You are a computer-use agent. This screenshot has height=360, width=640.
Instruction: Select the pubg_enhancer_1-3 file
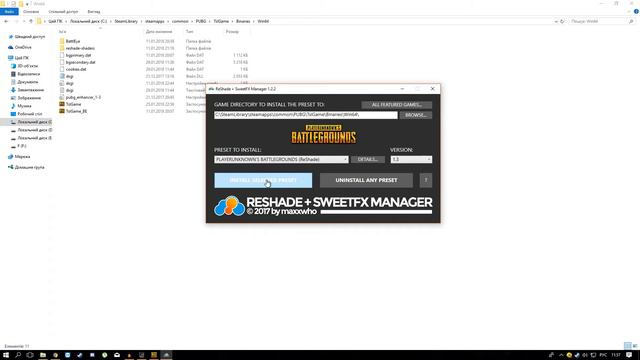[83, 97]
